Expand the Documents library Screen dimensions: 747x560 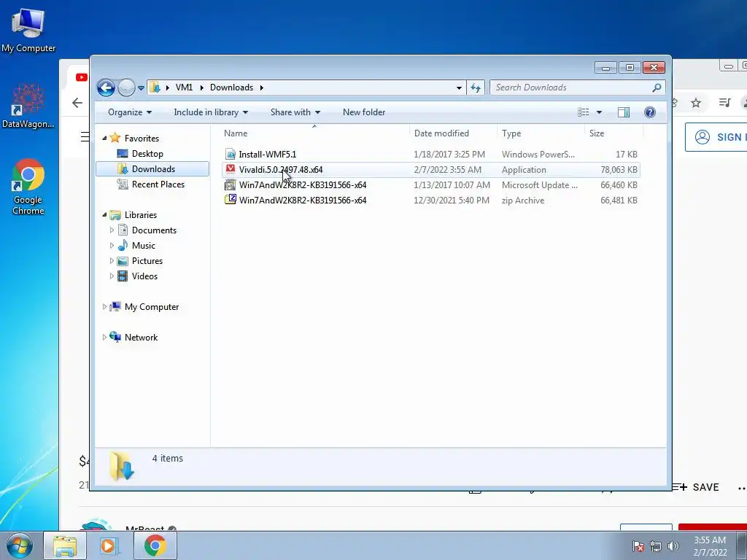[x=112, y=230]
